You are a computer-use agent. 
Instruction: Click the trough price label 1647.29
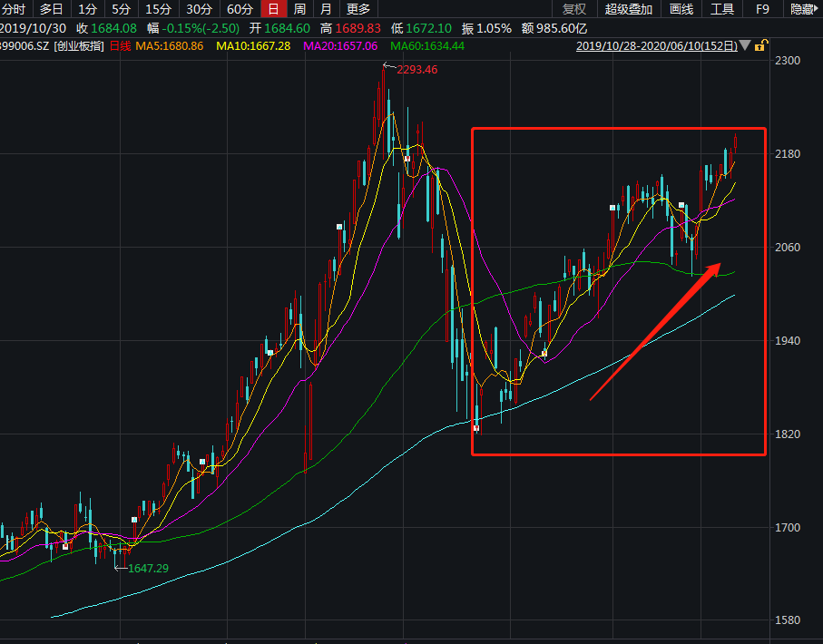coord(148,569)
